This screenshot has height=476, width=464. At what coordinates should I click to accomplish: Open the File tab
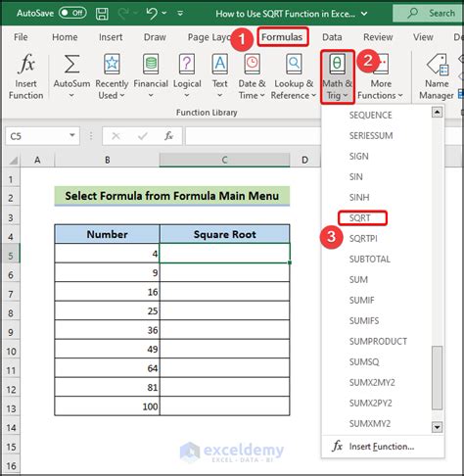tap(21, 37)
